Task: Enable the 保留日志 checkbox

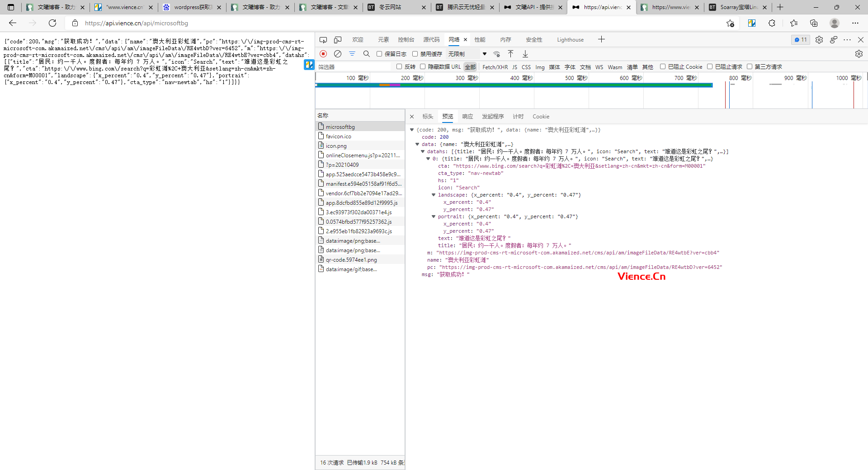Action: (379, 54)
